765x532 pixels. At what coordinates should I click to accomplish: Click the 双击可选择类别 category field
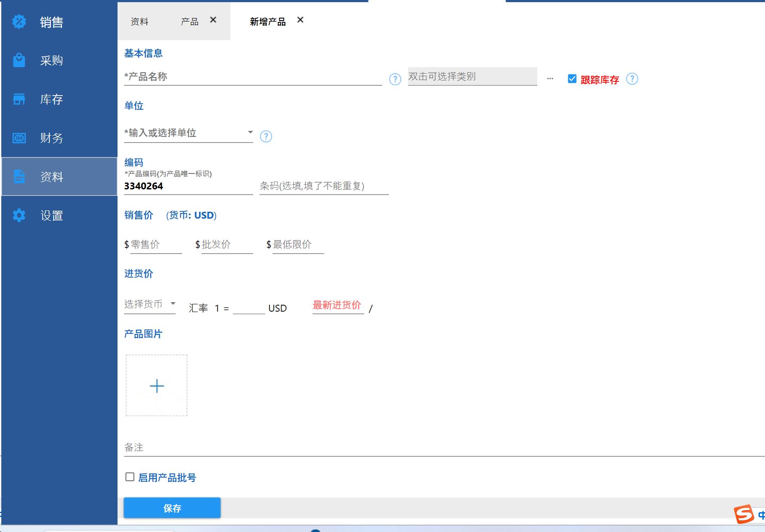473,76
